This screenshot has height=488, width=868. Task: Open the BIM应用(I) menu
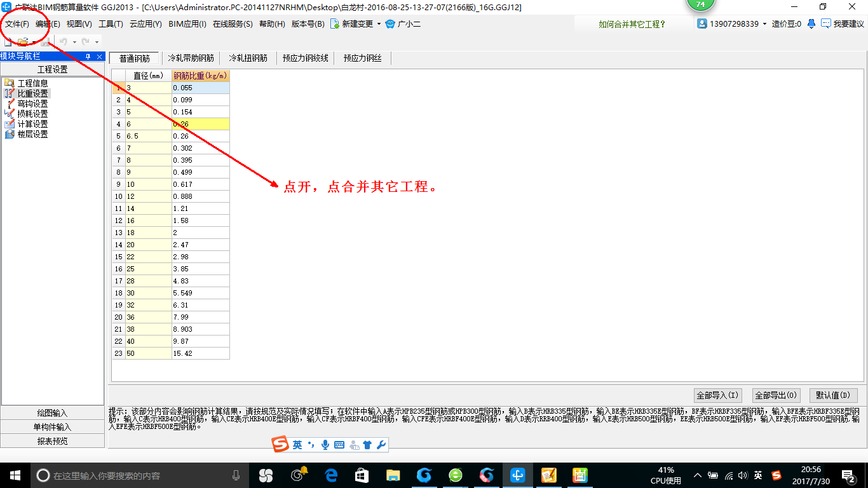click(187, 24)
